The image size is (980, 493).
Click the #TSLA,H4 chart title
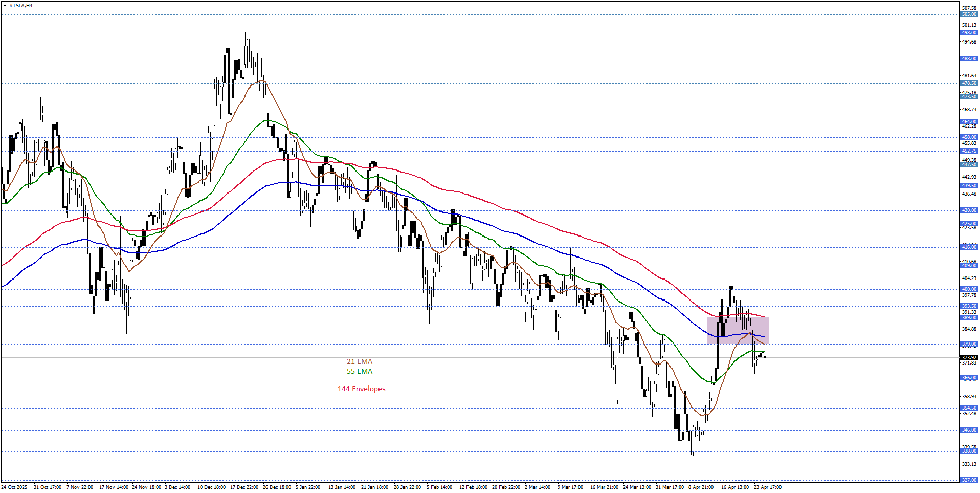click(21, 6)
